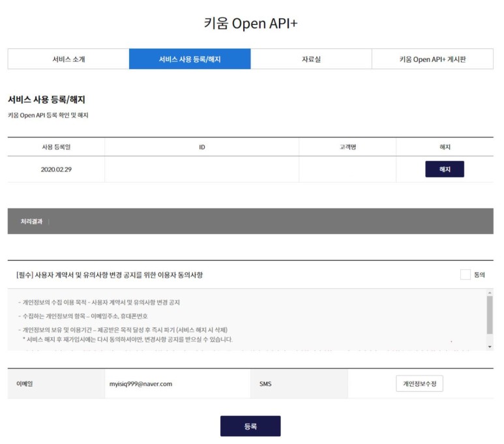Image resolution: width=504 pixels, height=444 pixels.
Task: Click the 해지 column header
Action: [445, 147]
